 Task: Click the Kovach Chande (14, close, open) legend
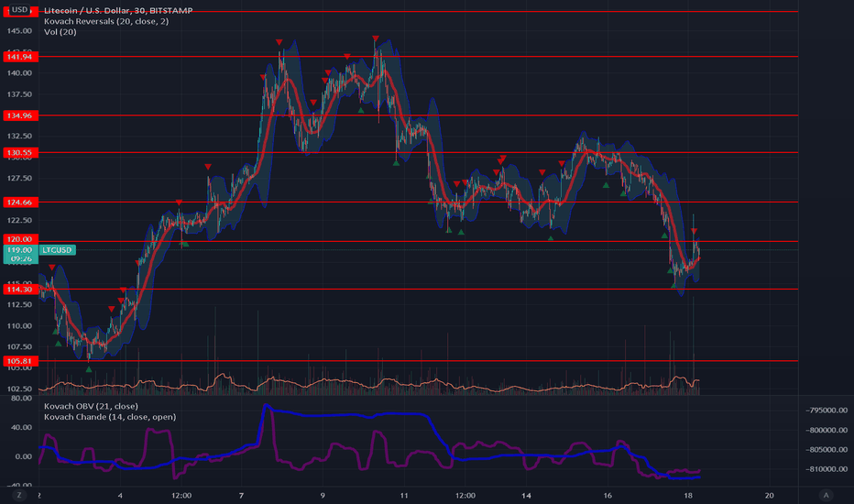coord(110,417)
